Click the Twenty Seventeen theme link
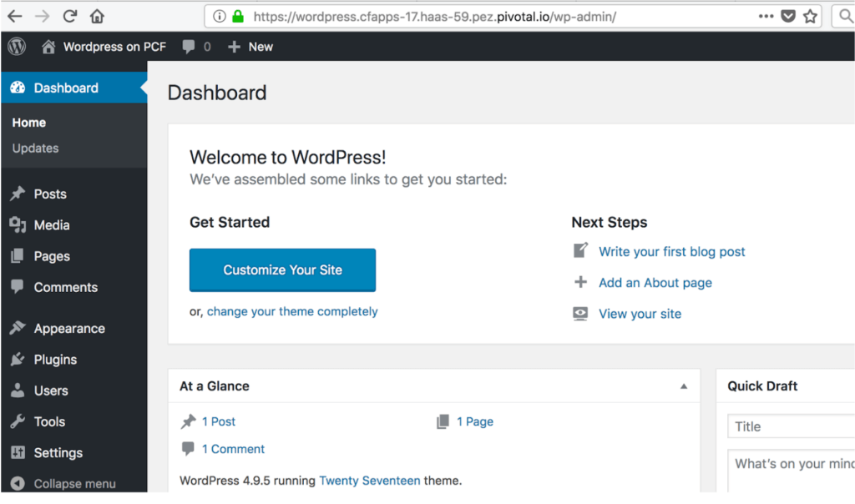 pos(370,481)
